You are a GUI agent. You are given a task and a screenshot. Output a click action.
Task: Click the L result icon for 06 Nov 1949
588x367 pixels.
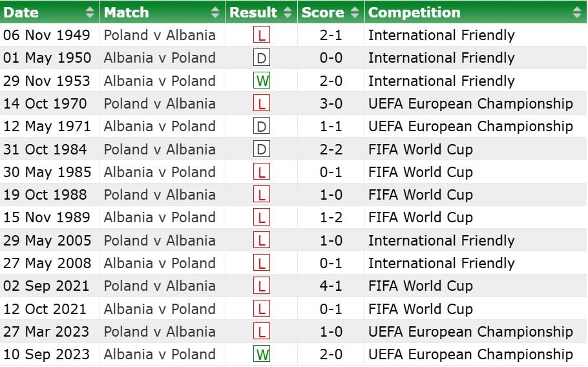click(x=262, y=35)
